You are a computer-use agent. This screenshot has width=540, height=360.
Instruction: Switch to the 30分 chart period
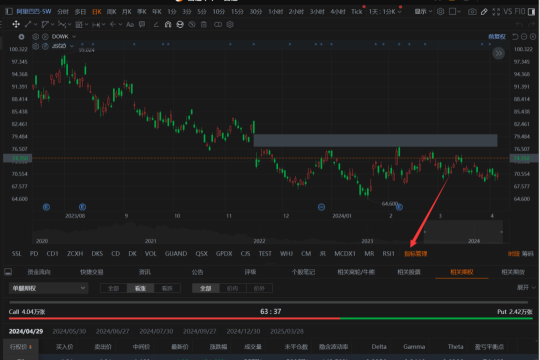pyautogui.click(x=256, y=12)
